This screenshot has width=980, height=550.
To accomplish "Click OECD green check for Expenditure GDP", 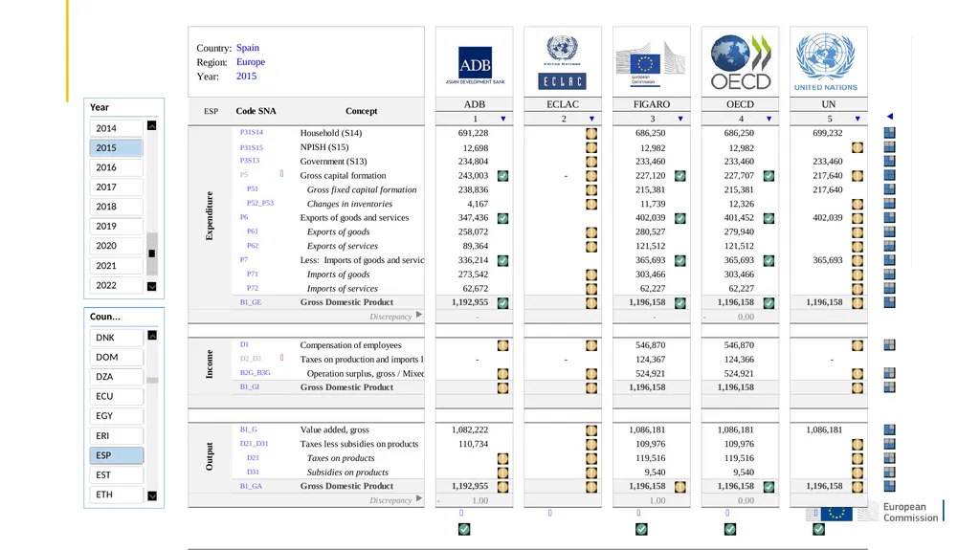I will tap(768, 302).
